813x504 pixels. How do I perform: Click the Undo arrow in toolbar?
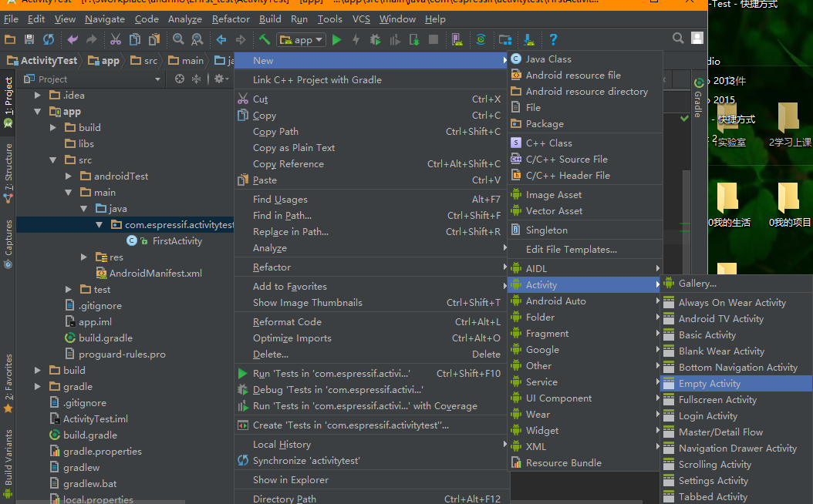click(x=73, y=39)
